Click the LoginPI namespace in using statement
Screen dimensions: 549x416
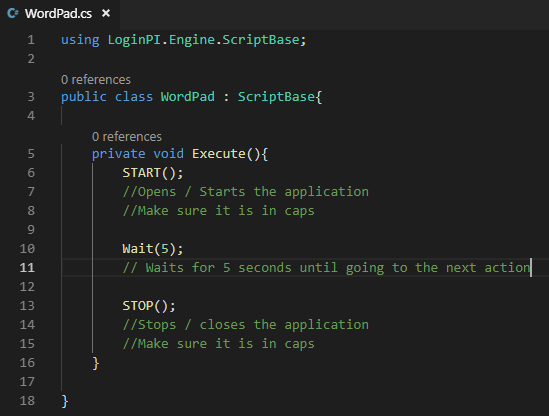134,40
